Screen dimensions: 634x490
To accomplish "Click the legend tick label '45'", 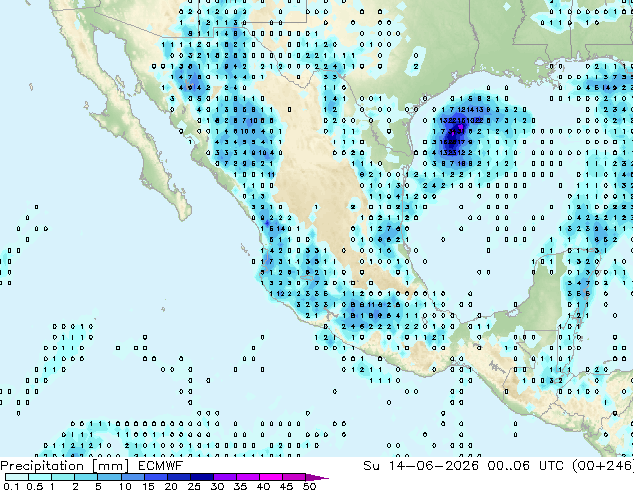I will click(286, 486).
